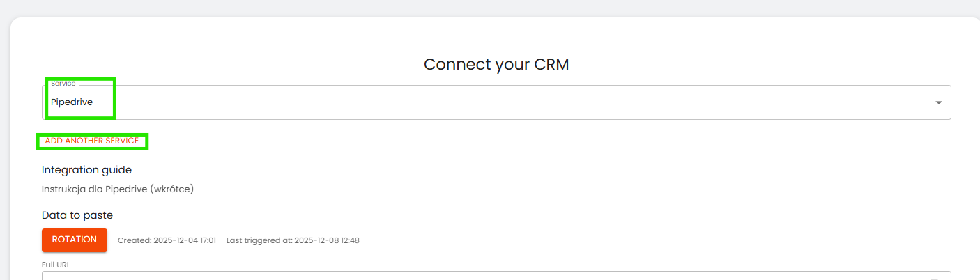Click the gray page background above the card
The image size is (980, 280).
pyautogui.click(x=488, y=8)
